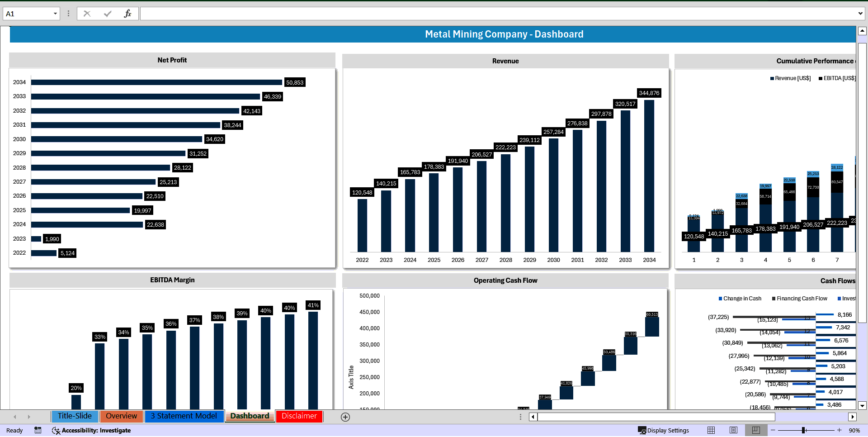Select the Revenue chart header
This screenshot has height=437, width=868.
pos(505,61)
